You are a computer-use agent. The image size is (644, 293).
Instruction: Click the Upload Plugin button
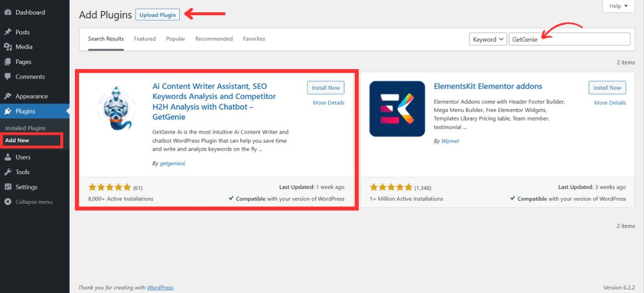[157, 15]
